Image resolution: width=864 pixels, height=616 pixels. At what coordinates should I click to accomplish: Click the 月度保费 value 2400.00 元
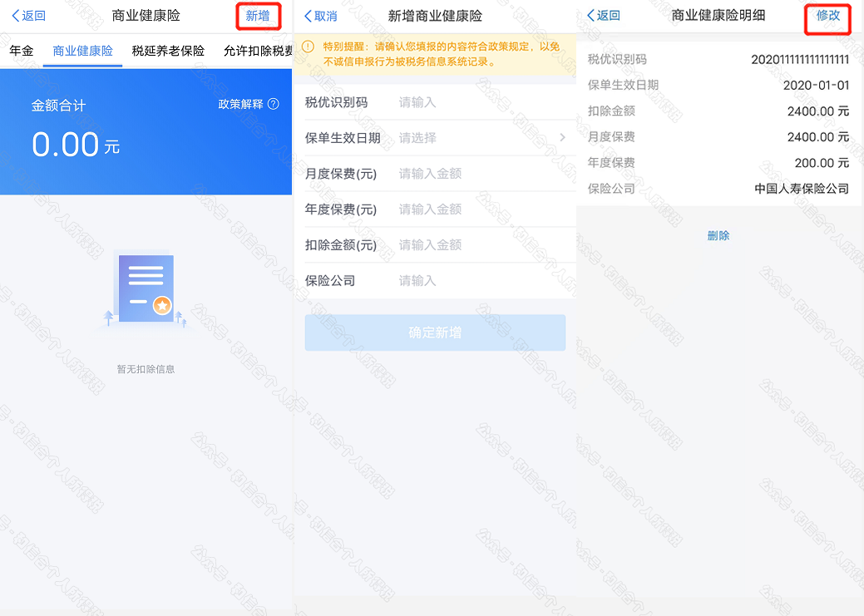818,137
